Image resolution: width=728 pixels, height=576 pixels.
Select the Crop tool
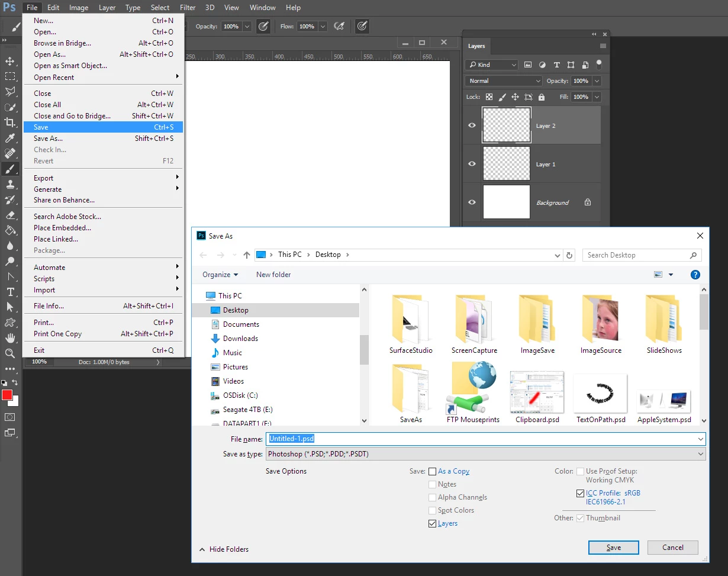10,123
